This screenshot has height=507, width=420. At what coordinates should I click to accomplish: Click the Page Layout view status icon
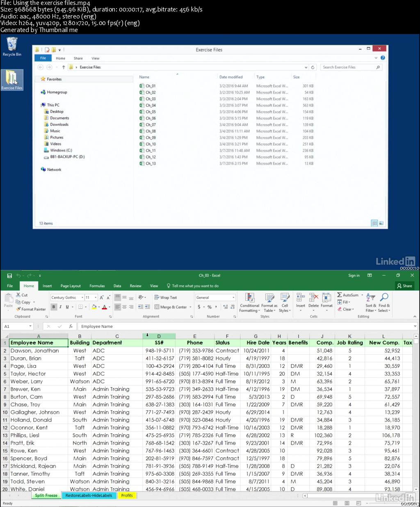click(x=347, y=503)
